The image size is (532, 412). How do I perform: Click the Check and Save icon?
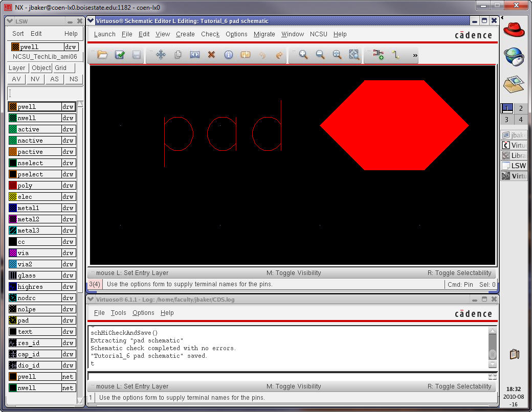pyautogui.click(x=120, y=55)
